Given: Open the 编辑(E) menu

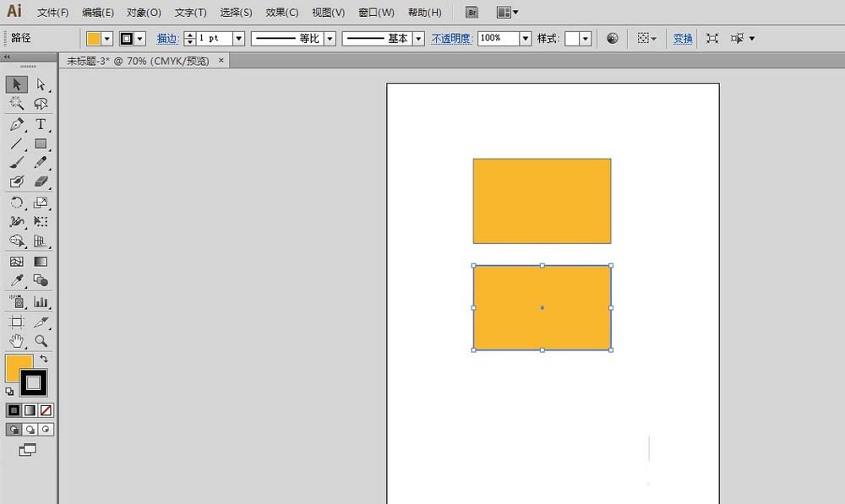Looking at the screenshot, I should 98,13.
